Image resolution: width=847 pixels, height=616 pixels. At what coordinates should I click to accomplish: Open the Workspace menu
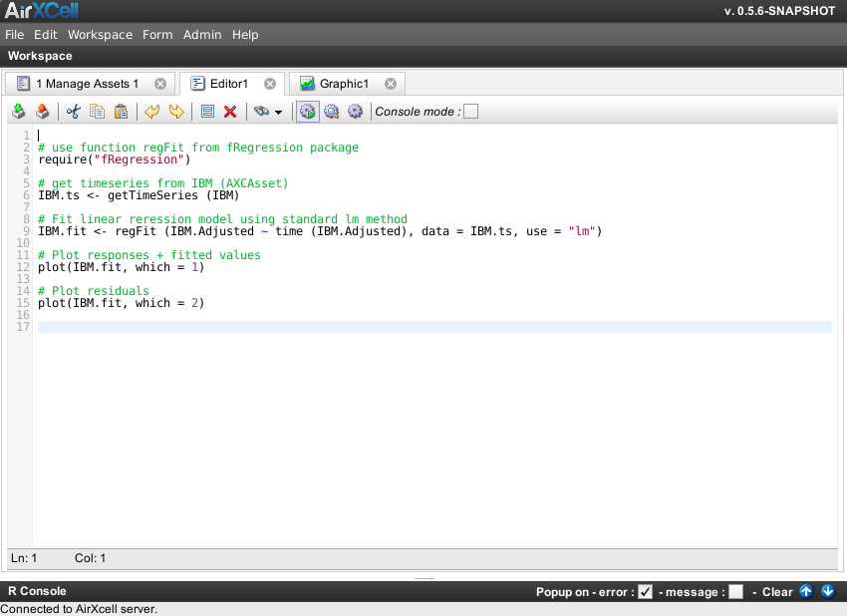pyautogui.click(x=100, y=35)
